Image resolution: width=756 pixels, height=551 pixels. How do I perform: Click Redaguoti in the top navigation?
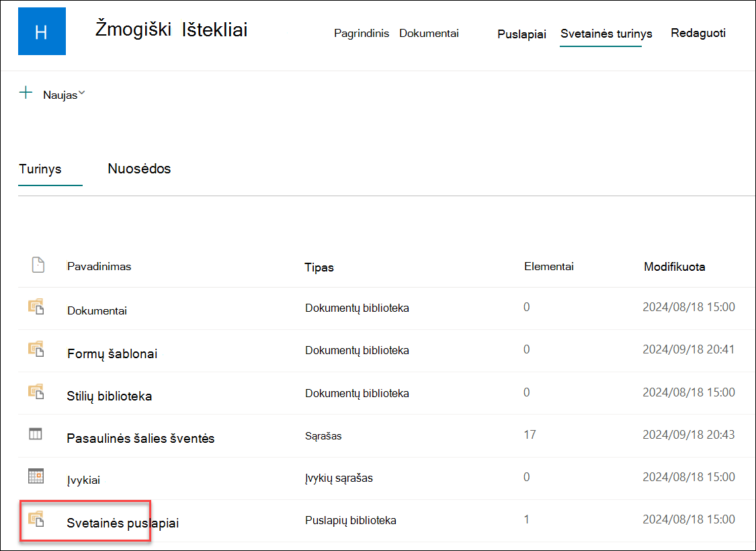coord(698,33)
